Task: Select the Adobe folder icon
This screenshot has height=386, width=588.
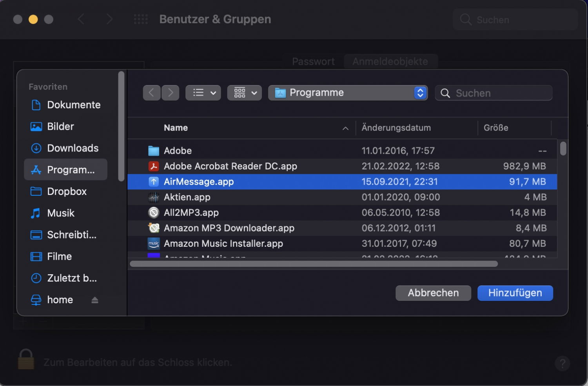Action: [154, 151]
